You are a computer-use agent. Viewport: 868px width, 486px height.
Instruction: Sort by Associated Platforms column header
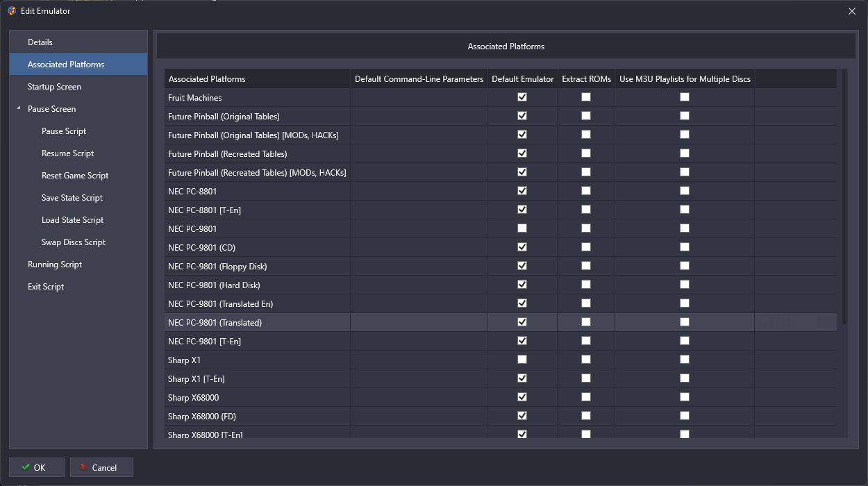258,79
